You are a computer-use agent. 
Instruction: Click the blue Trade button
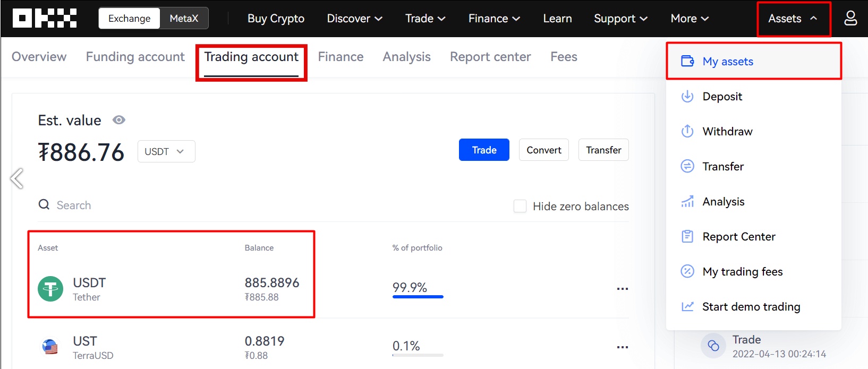click(x=484, y=150)
